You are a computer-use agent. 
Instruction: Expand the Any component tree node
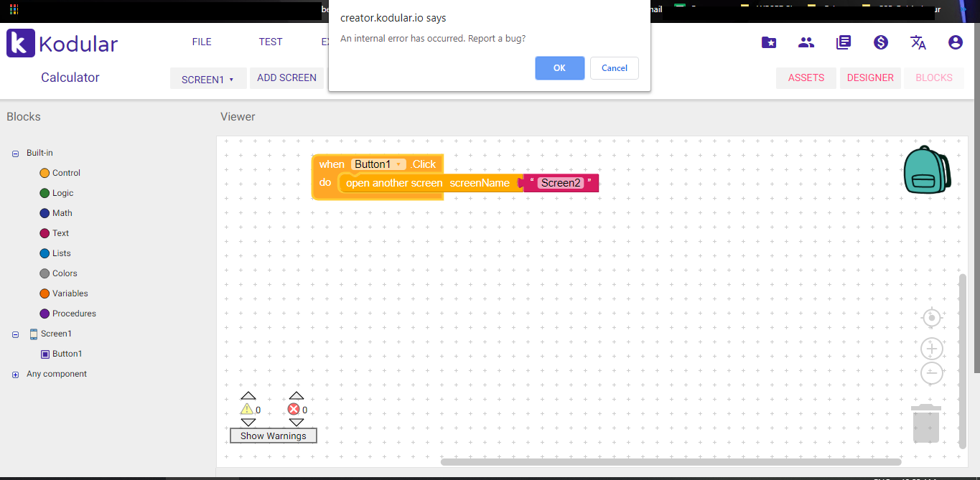pyautogui.click(x=16, y=375)
